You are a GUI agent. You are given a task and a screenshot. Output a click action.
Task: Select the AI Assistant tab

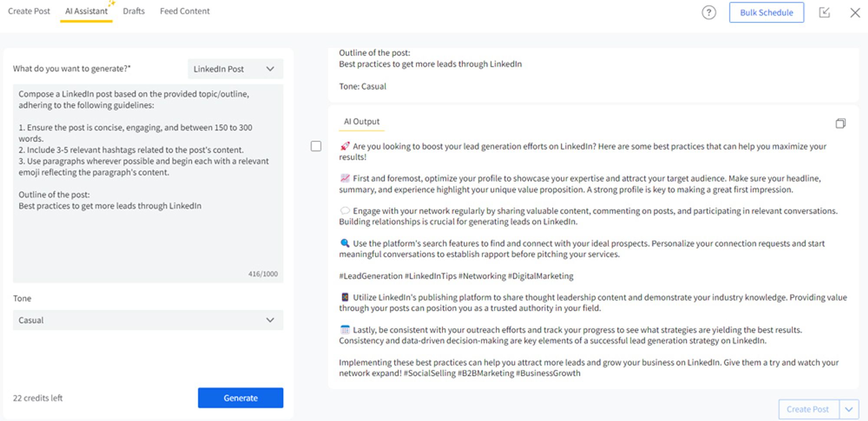[x=86, y=11]
